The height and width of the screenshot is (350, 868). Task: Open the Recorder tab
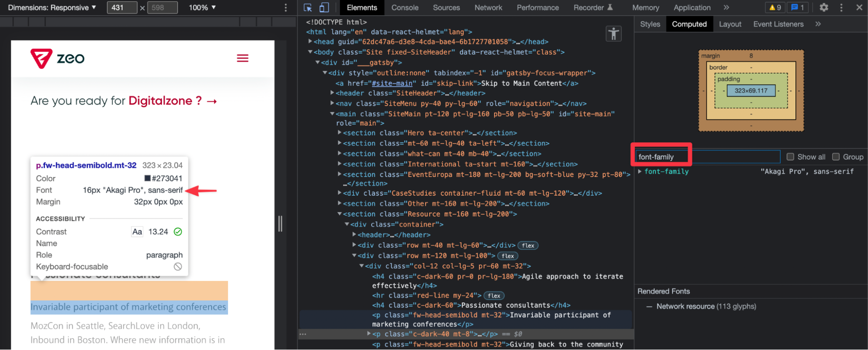[x=593, y=7]
